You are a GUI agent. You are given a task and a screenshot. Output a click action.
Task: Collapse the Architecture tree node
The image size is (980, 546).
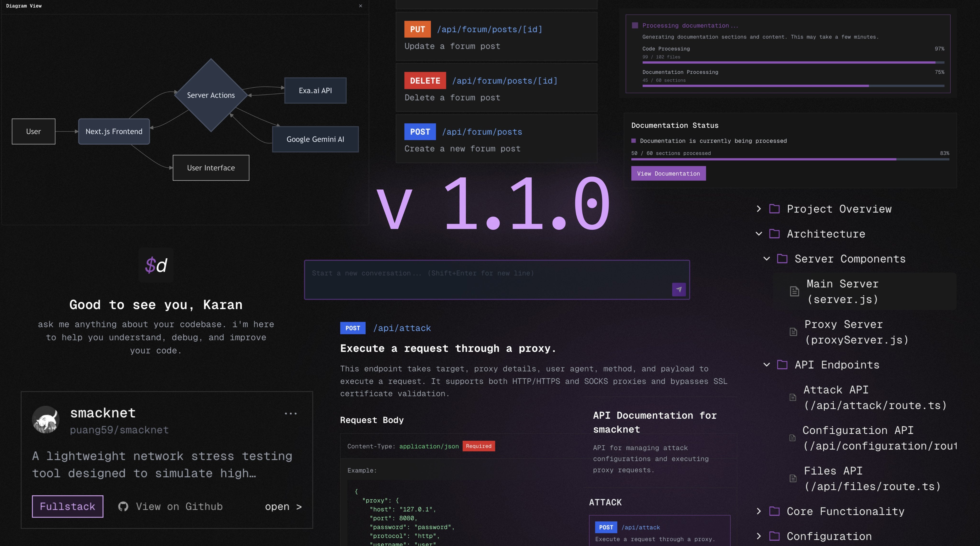pos(759,234)
